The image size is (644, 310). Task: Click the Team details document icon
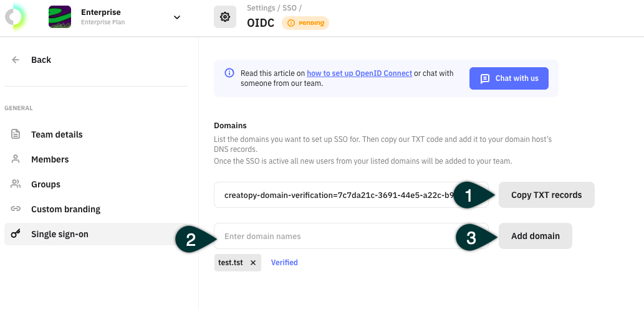[16, 134]
